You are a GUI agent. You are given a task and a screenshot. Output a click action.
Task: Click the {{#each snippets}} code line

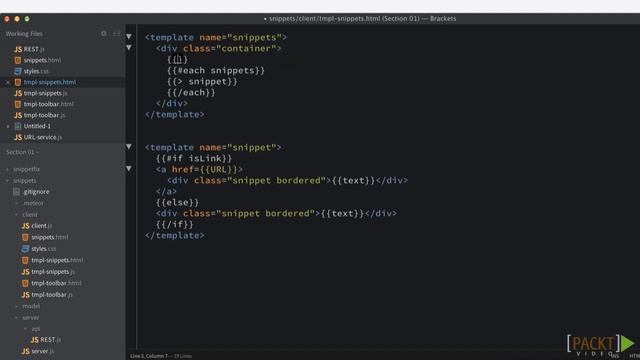tap(216, 70)
